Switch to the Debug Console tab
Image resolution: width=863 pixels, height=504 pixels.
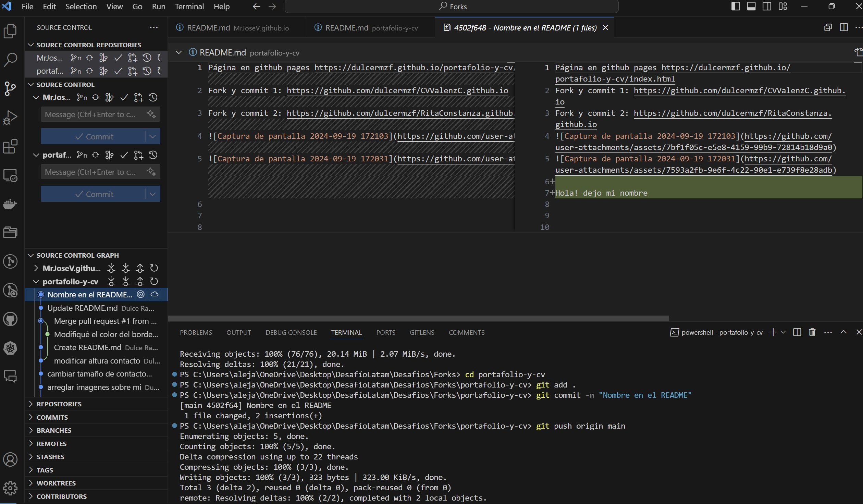[291, 332]
